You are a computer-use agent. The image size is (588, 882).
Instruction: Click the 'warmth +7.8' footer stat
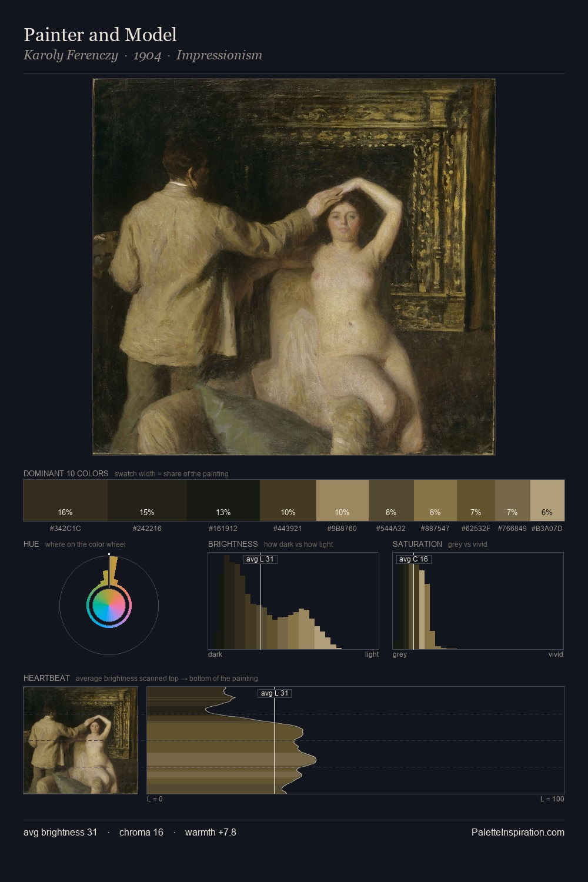click(x=211, y=832)
